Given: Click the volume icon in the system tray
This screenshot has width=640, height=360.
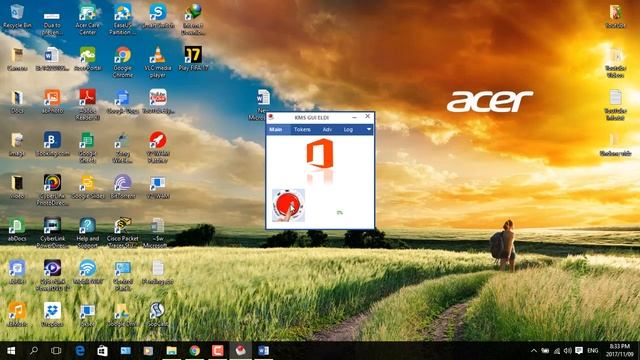Looking at the screenshot, I should (x=568, y=351).
